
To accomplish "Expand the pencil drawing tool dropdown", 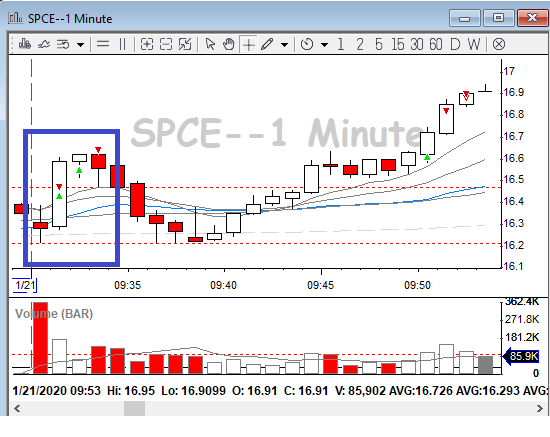I will 284,45.
